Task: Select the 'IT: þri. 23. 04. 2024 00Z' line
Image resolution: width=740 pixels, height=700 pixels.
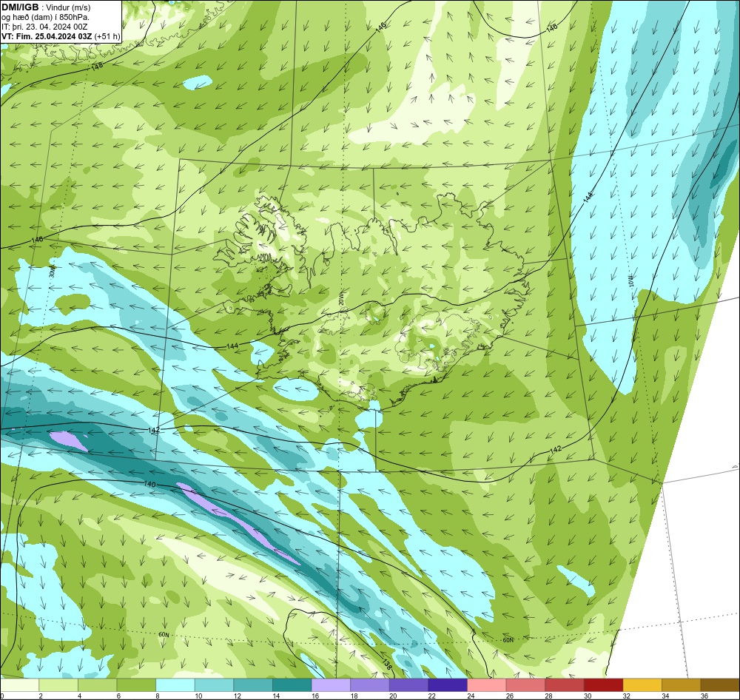Action: (46, 27)
